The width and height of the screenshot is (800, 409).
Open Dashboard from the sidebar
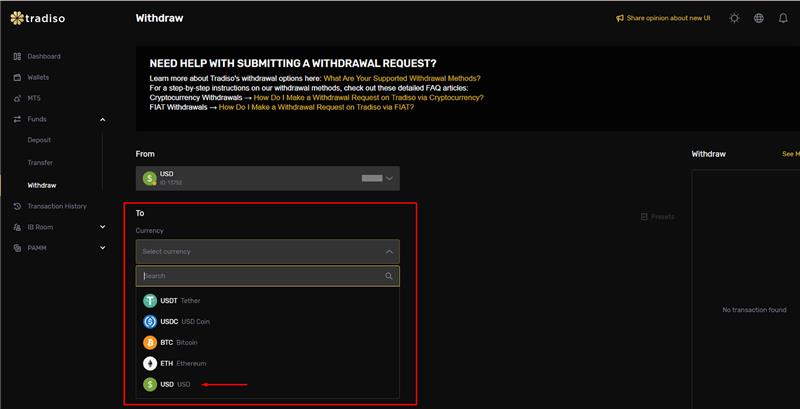click(x=43, y=56)
